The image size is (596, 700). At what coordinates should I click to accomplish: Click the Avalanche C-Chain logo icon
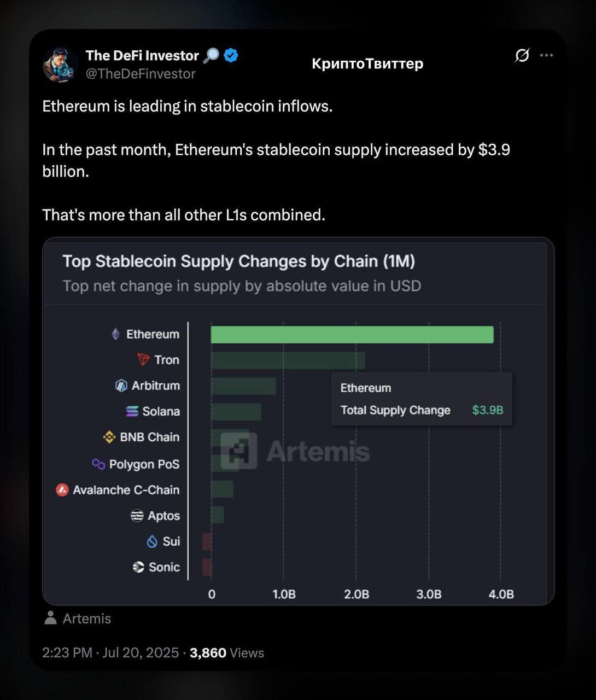click(x=62, y=490)
